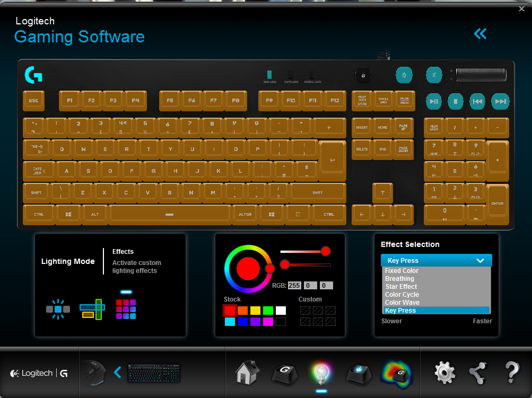The image size is (532, 398).
Task: Open the help question mark icon
Action: (511, 373)
